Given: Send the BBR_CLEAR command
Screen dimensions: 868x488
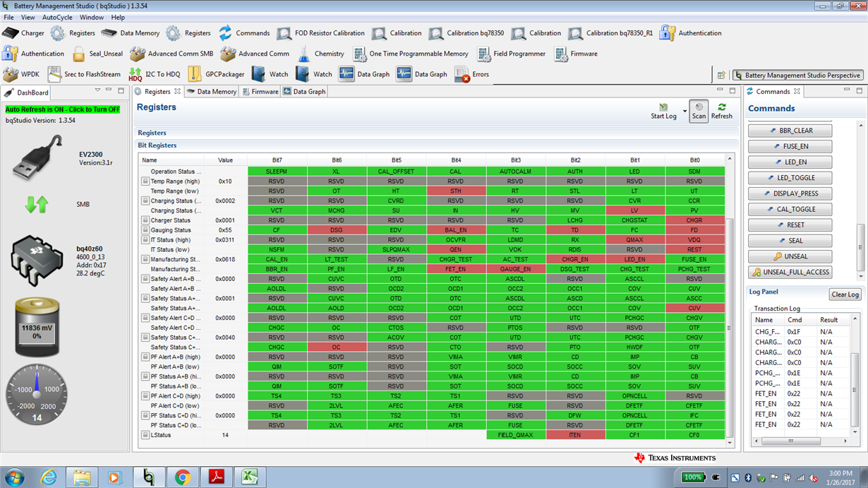Looking at the screenshot, I should (790, 131).
